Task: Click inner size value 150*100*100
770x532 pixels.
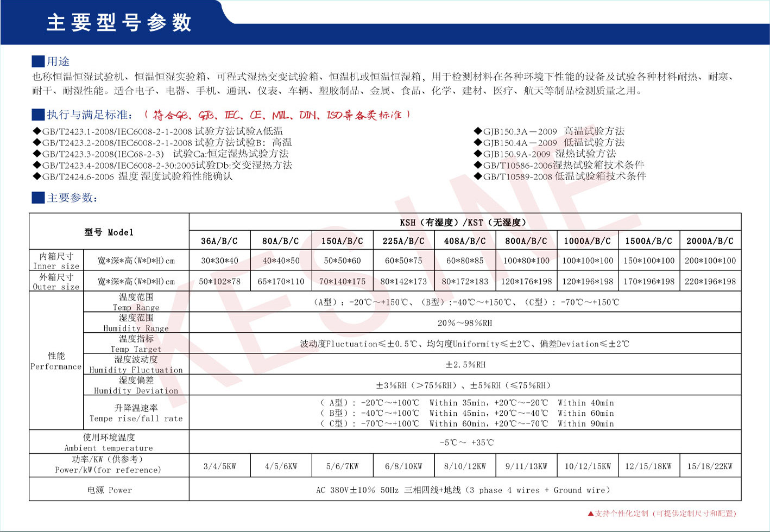Action: click(649, 261)
